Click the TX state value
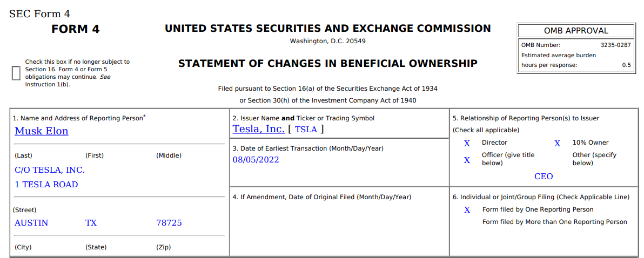644x258 pixels. pos(91,223)
